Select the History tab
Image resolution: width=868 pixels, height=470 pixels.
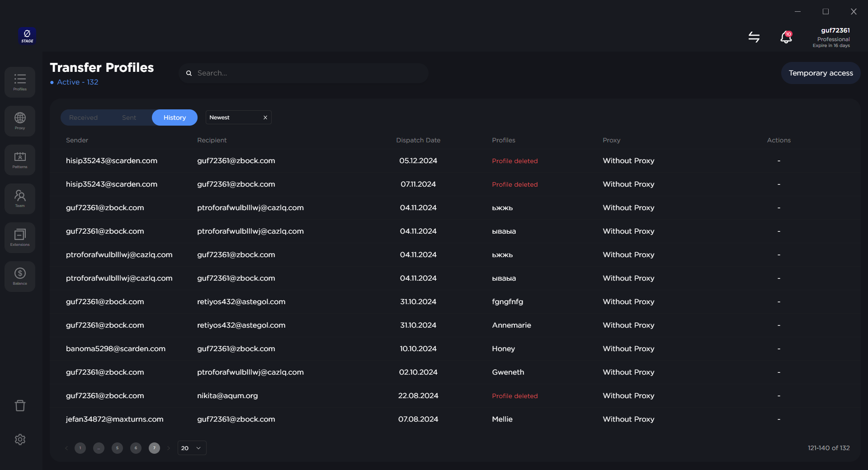point(175,117)
